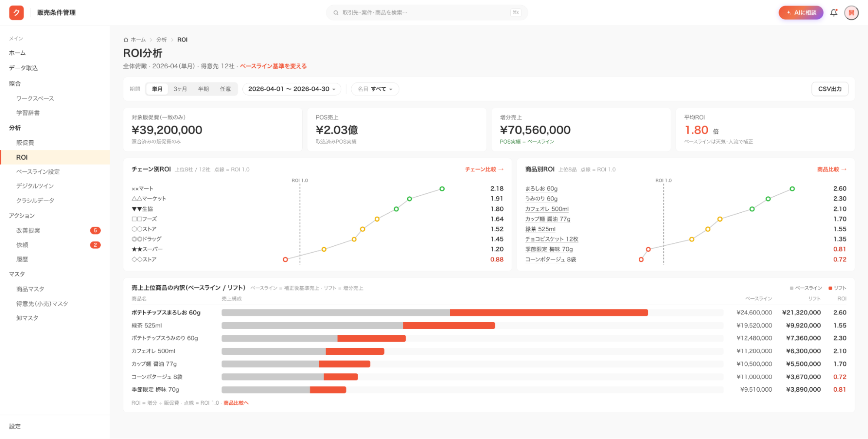Image resolution: width=868 pixels, height=439 pixels.
Task: Click the まろしお 60g chart point
Action: click(x=792, y=189)
